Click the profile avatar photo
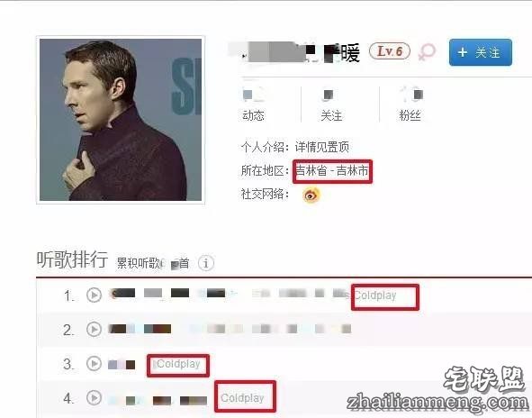Viewport: 532px width, 418px height. [121, 120]
